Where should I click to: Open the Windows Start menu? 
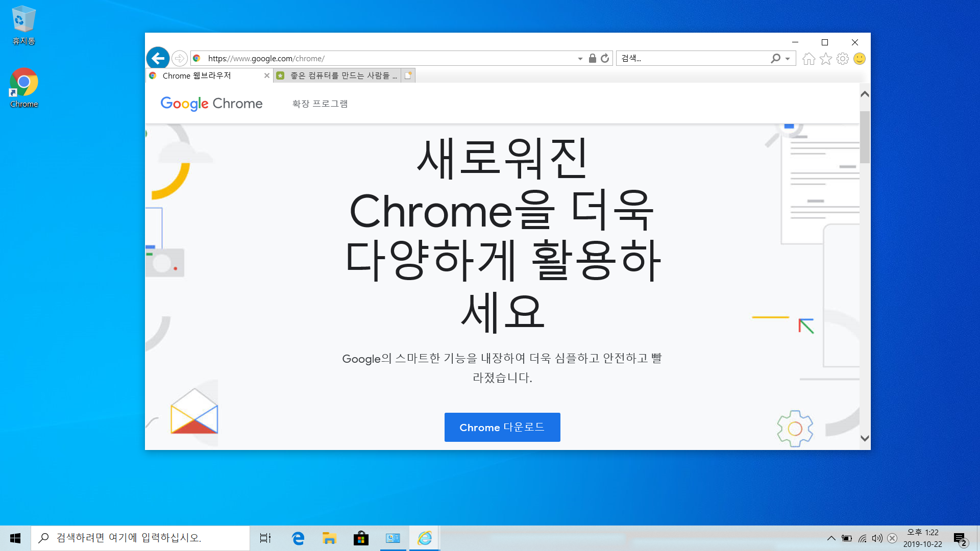tap(15, 538)
